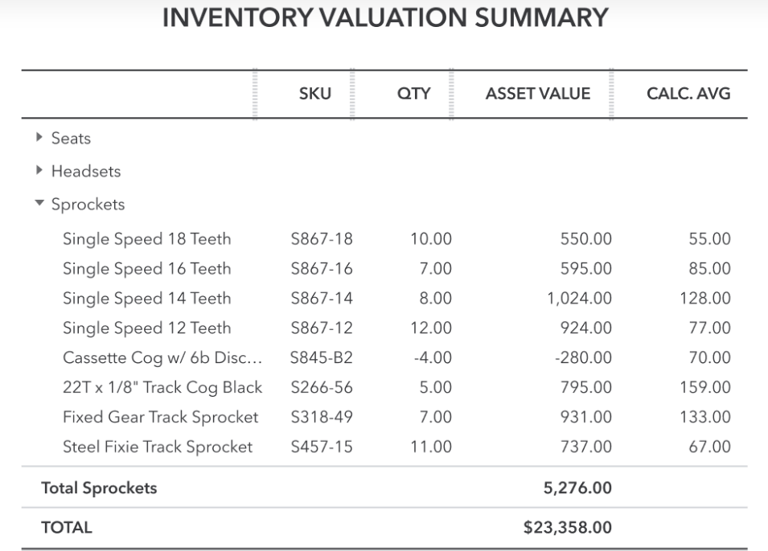Select the Single Speed 14 Teeth item
This screenshot has width=768, height=551.
tap(146, 298)
